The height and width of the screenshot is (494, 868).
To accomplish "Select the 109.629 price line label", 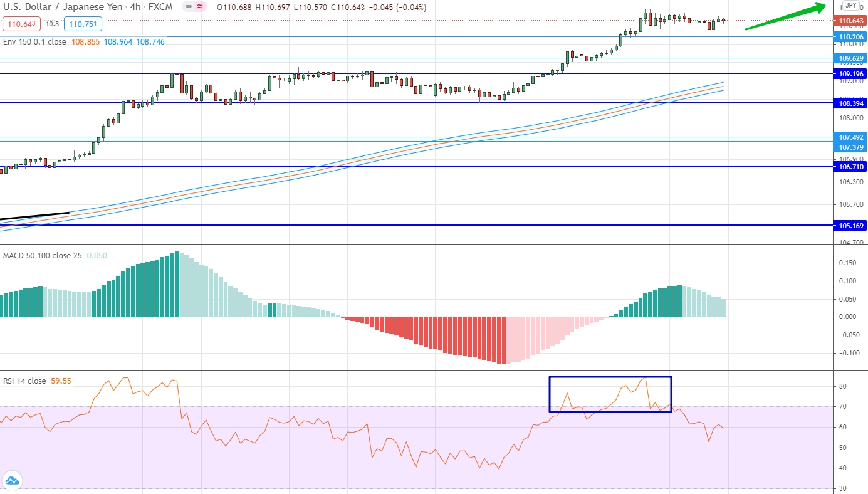I will coord(850,58).
